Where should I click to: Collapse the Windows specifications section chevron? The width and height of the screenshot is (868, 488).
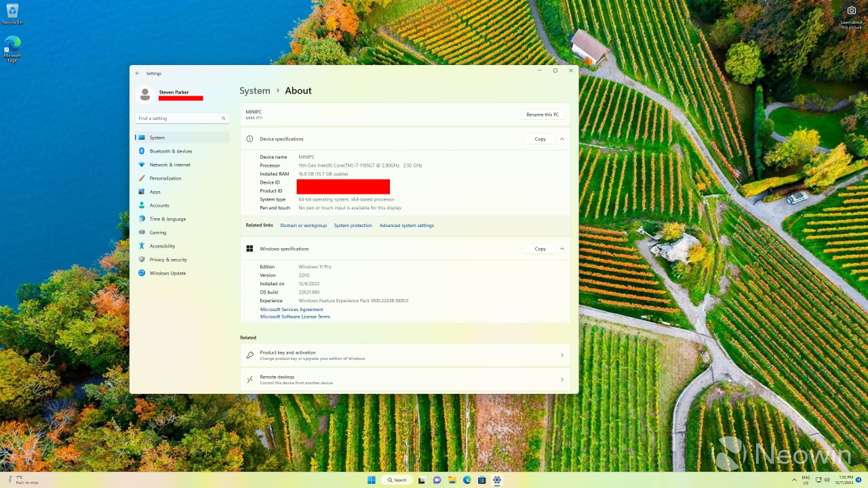562,249
